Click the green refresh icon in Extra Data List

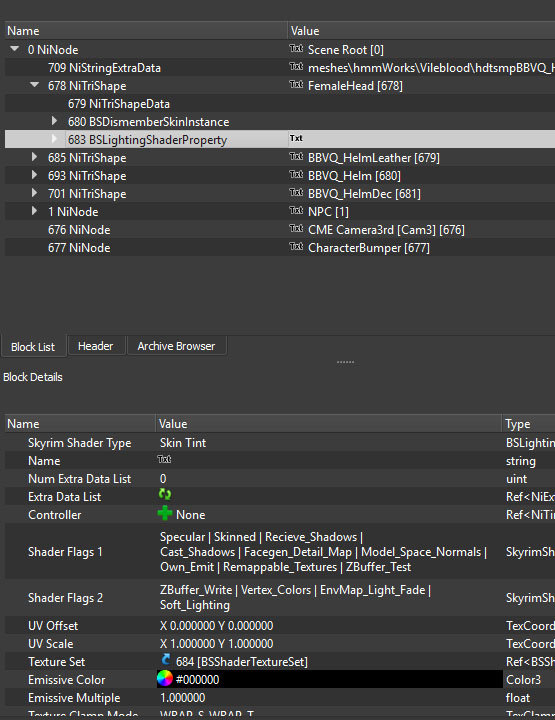(x=165, y=495)
